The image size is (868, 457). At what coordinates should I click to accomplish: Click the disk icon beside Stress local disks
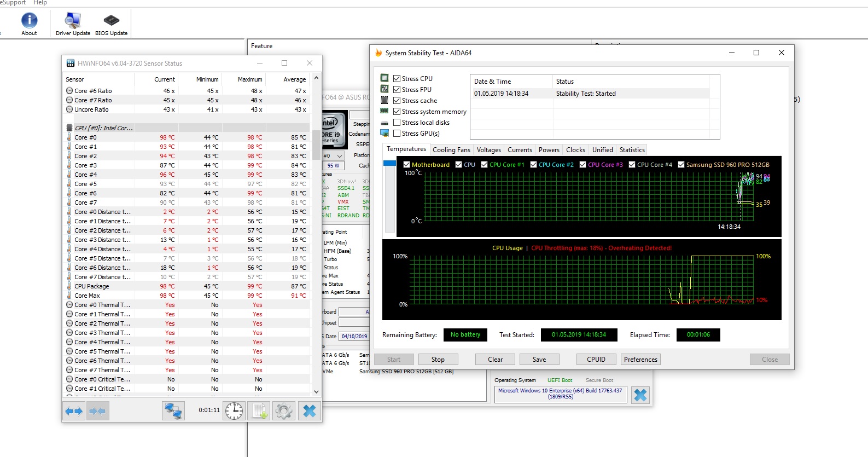tap(385, 123)
